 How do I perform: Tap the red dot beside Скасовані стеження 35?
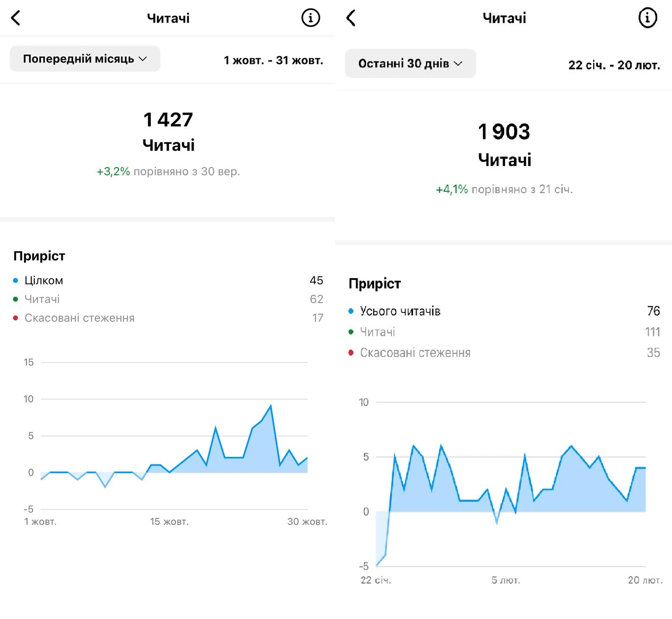pyautogui.click(x=351, y=352)
